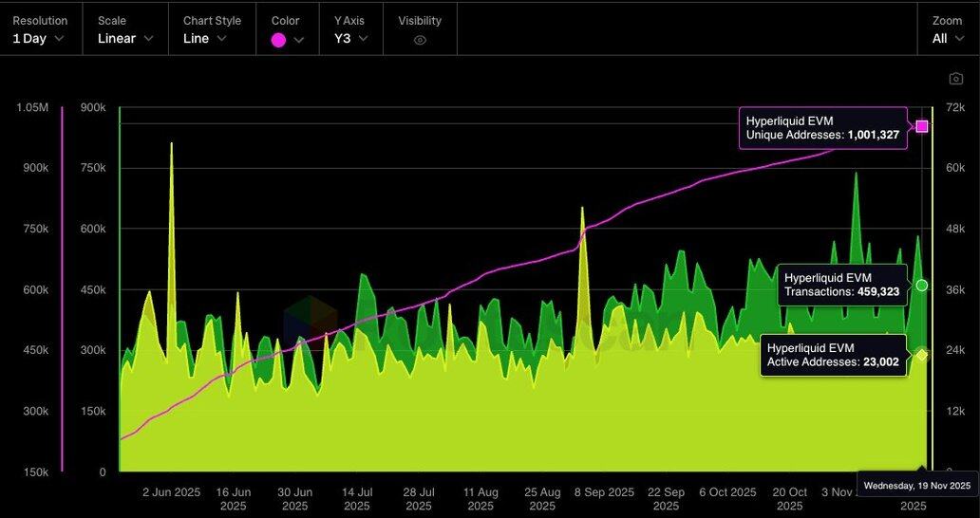Expand the Scale Linear dropdown
The width and height of the screenshot is (980, 518).
coord(125,39)
